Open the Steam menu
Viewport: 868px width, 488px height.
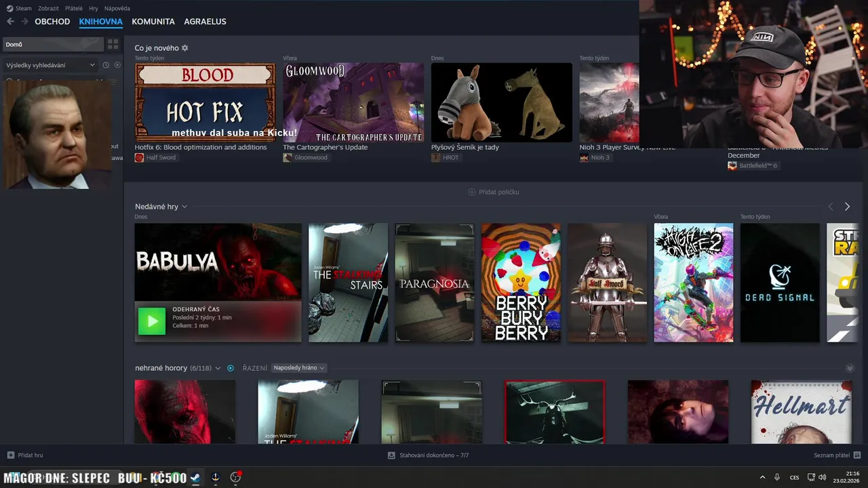coord(19,8)
